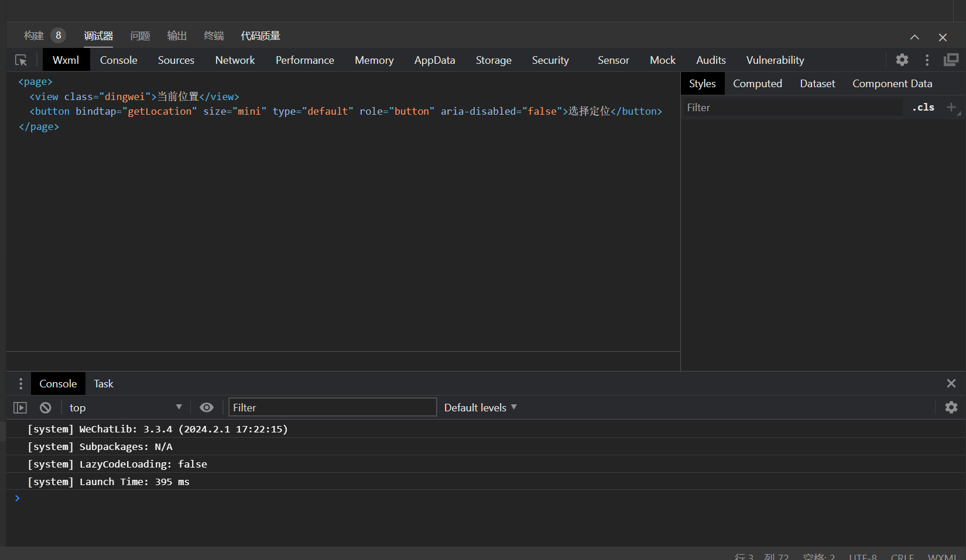966x560 pixels.
Task: Switch to the 输出 tab
Action: [177, 36]
